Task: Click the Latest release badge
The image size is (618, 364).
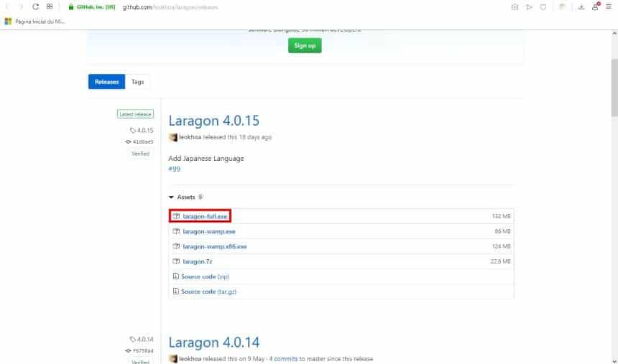Action: point(135,114)
